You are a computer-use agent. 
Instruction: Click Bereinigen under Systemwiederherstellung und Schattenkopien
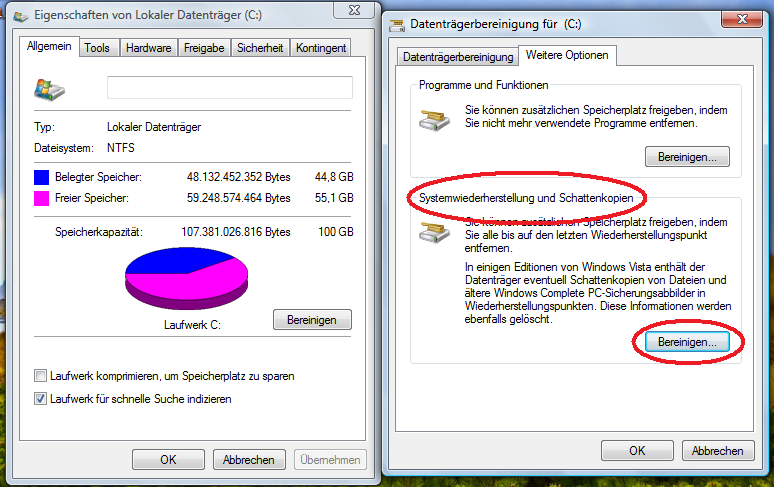pyautogui.click(x=687, y=342)
